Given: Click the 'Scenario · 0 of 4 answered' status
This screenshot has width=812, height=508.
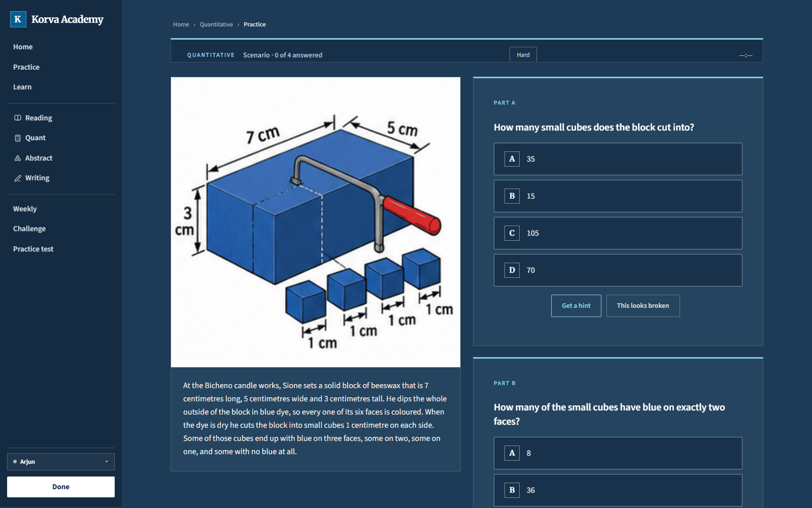Looking at the screenshot, I should point(283,55).
